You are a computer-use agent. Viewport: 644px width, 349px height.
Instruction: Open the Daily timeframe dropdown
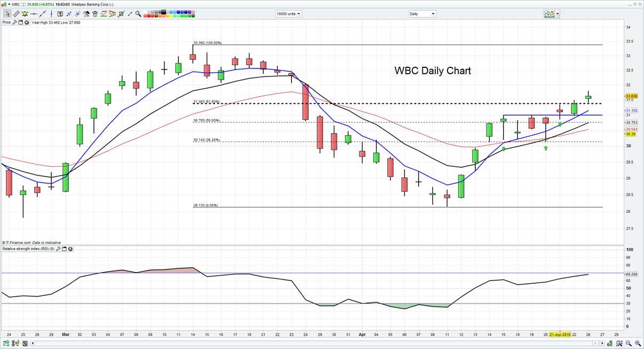click(x=423, y=14)
